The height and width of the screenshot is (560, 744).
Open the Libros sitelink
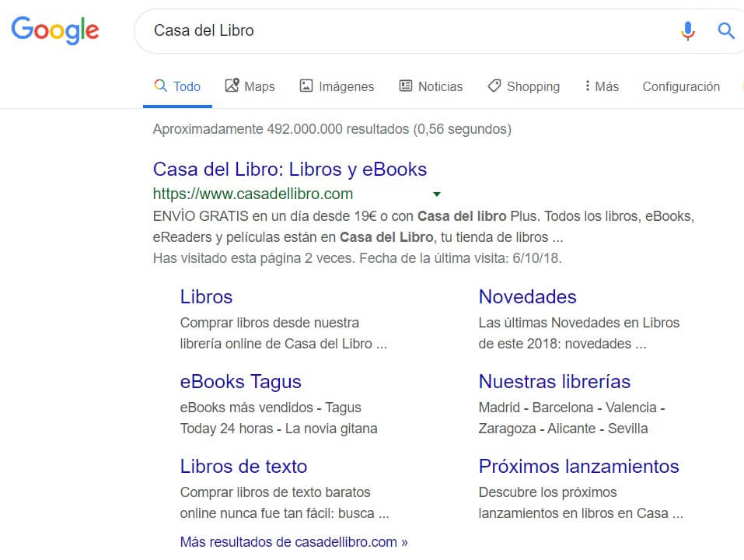[206, 296]
